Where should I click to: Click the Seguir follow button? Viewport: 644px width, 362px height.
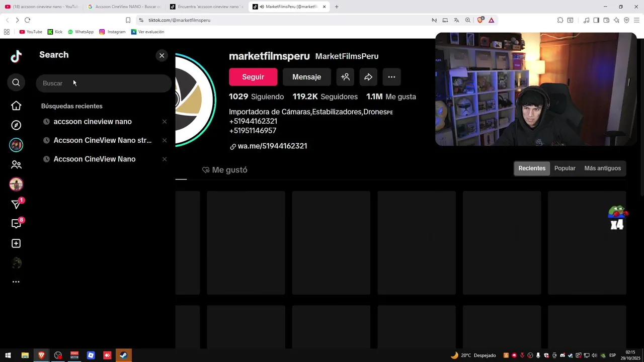pyautogui.click(x=253, y=77)
